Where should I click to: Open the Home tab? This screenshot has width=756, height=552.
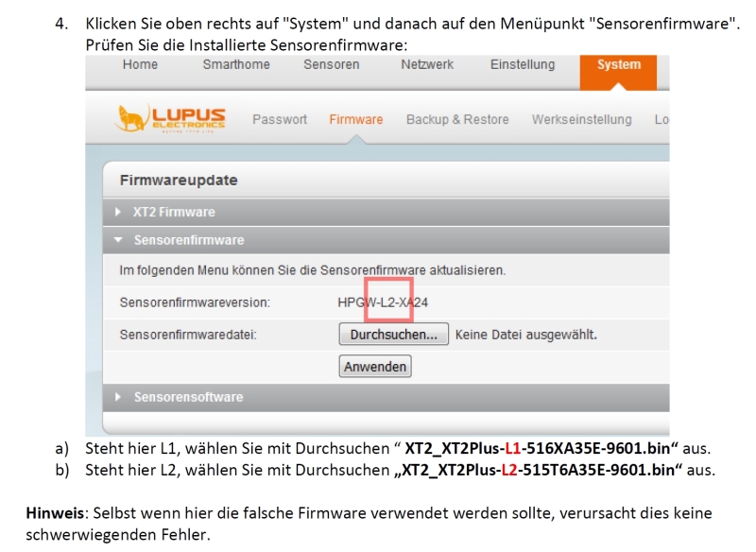[x=140, y=65]
